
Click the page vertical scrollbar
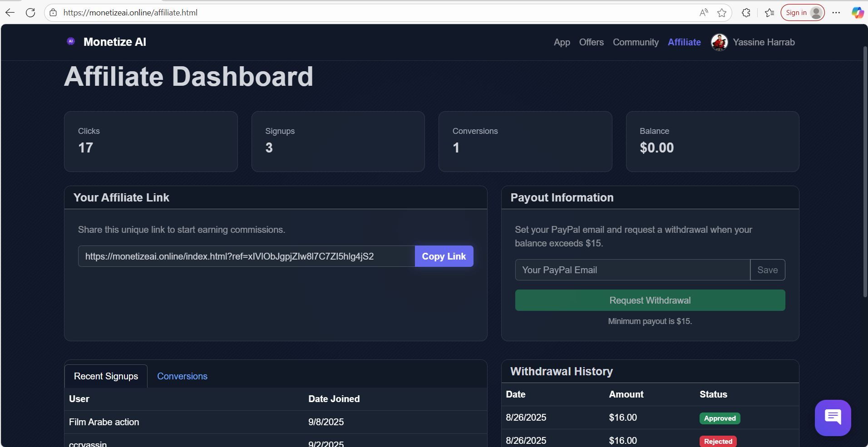coord(865,172)
